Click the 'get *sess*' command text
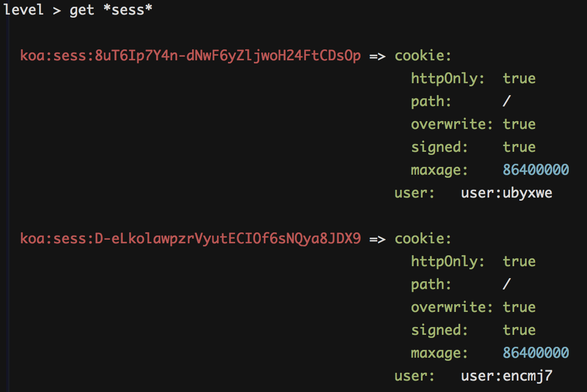587x392 pixels. tap(111, 10)
